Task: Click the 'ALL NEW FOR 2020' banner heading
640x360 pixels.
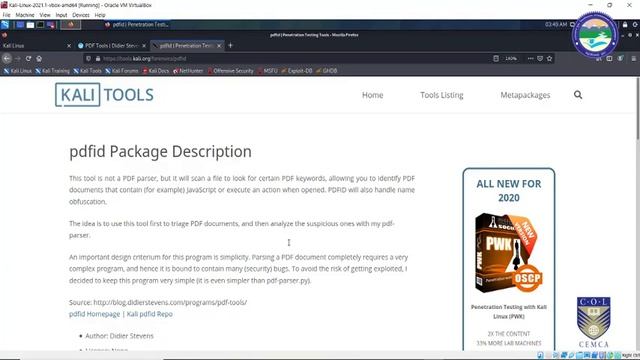Action: (509, 191)
